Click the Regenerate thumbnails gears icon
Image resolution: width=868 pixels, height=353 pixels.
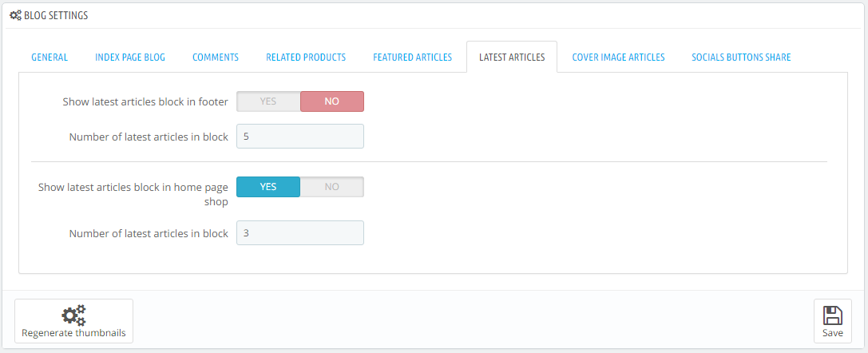pos(73,315)
